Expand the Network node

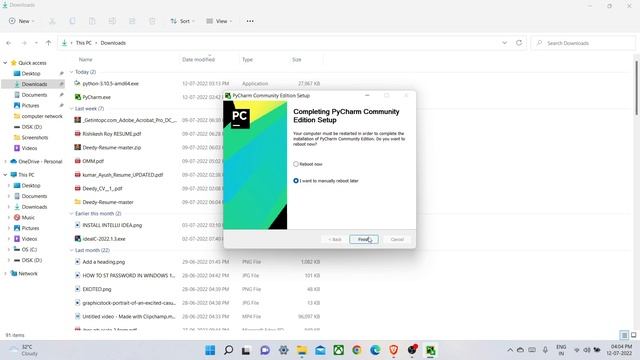(x=5, y=273)
